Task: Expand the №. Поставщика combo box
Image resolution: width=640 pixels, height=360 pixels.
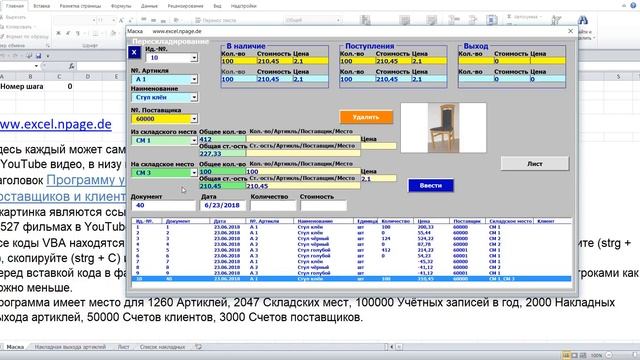Action: 194,119
